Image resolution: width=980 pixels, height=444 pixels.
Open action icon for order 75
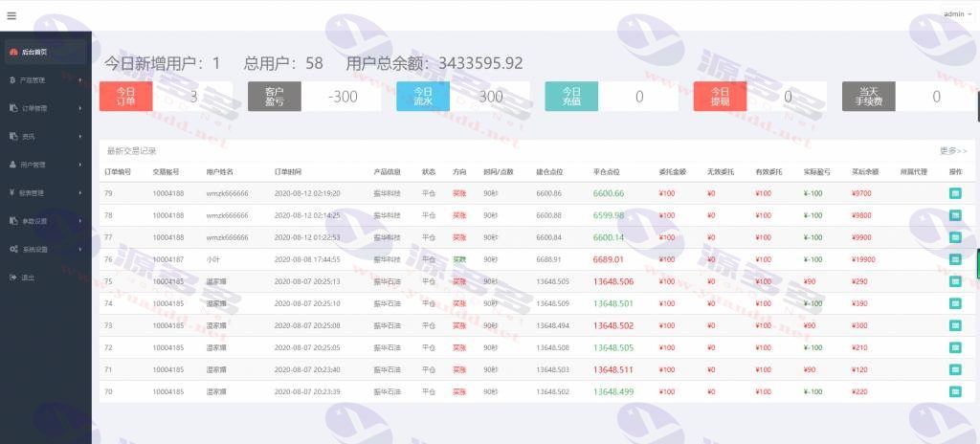point(955,281)
